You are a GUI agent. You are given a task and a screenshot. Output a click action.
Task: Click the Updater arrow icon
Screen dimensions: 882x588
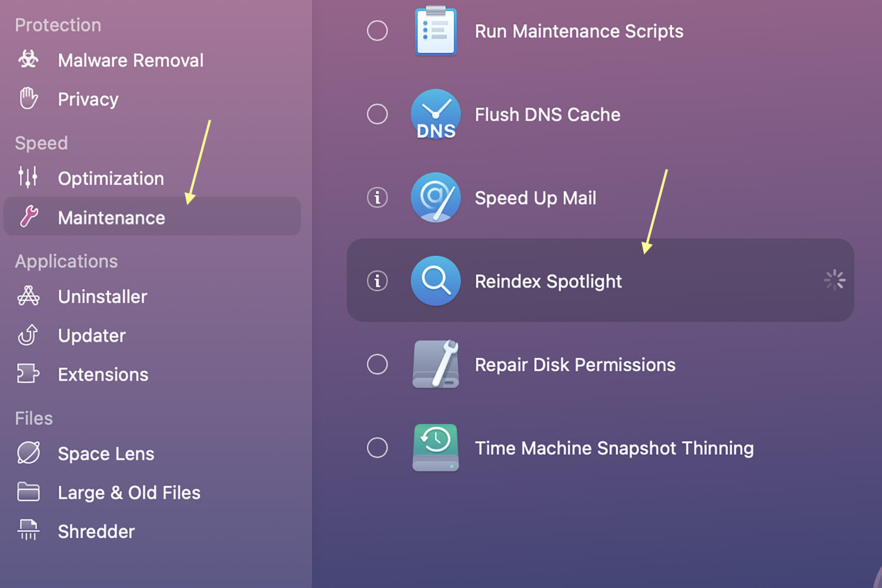coord(28,335)
